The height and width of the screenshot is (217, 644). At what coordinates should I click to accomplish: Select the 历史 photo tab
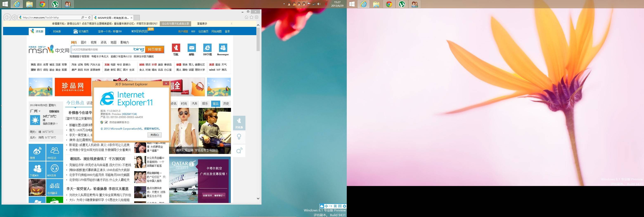[x=226, y=104]
